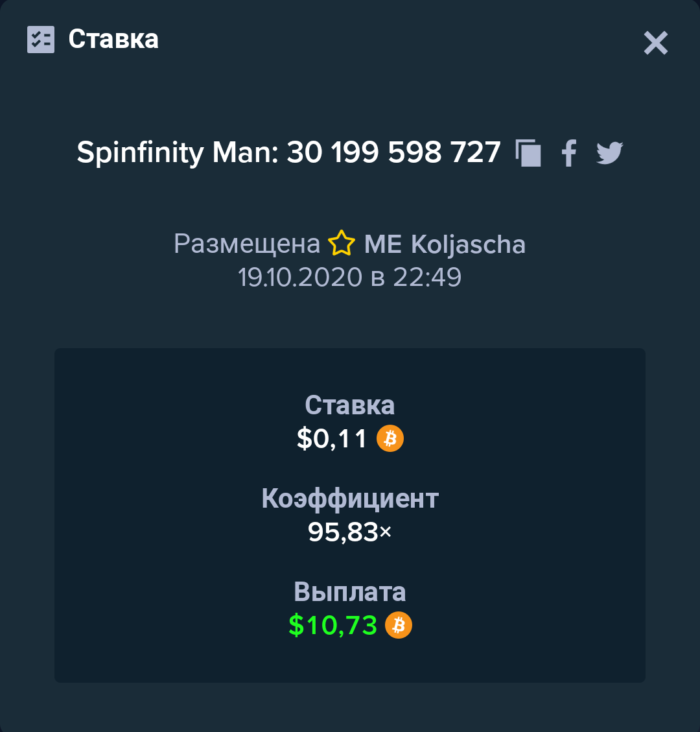This screenshot has height=732, width=700.
Task: Click the Bitcoin icon beside $10,73 payout
Action: (399, 625)
